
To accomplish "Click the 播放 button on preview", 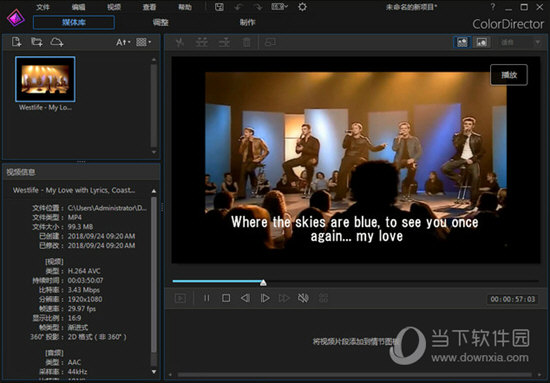I will [509, 75].
